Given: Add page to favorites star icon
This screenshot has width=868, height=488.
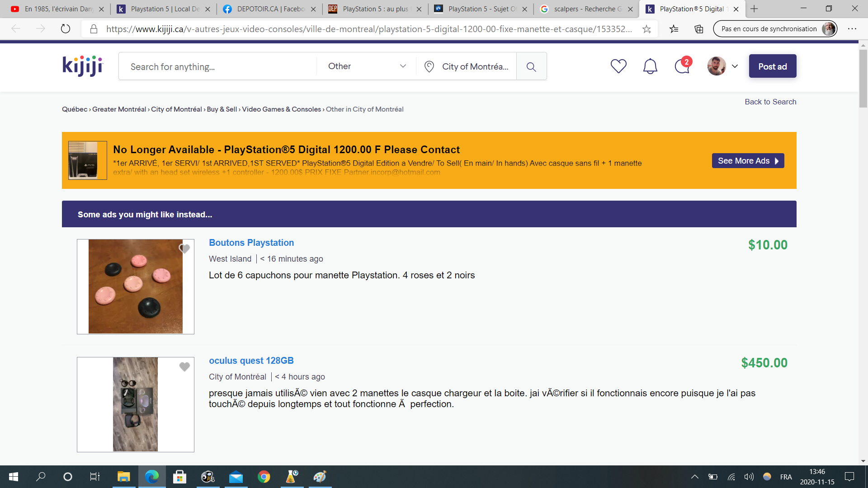Looking at the screenshot, I should 646,29.
